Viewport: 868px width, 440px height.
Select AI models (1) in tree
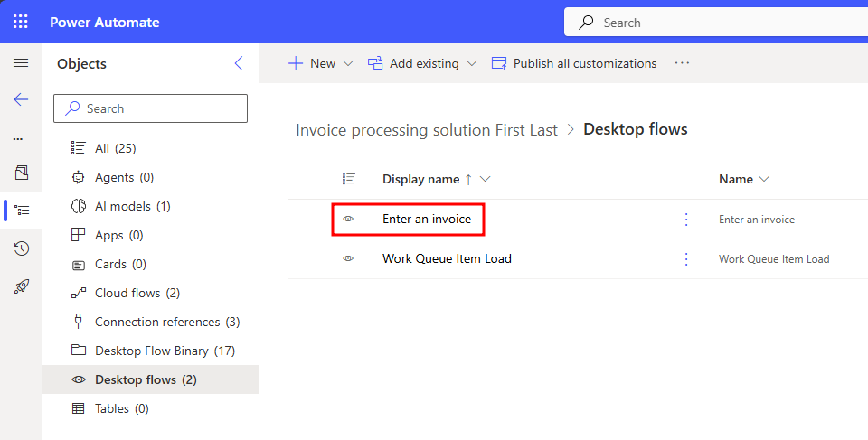click(x=151, y=206)
